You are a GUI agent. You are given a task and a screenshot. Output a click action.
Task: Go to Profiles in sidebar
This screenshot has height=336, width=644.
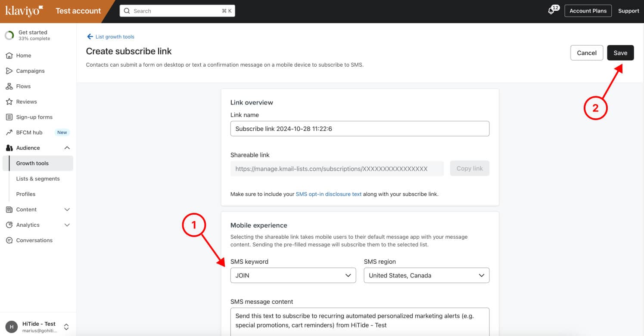(x=26, y=194)
